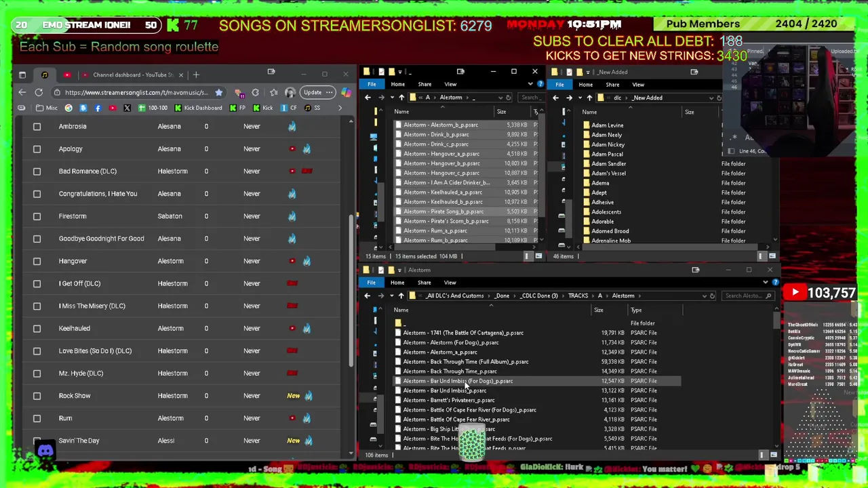
Task: Open Adam Levine folder in _New Added
Action: 607,125
